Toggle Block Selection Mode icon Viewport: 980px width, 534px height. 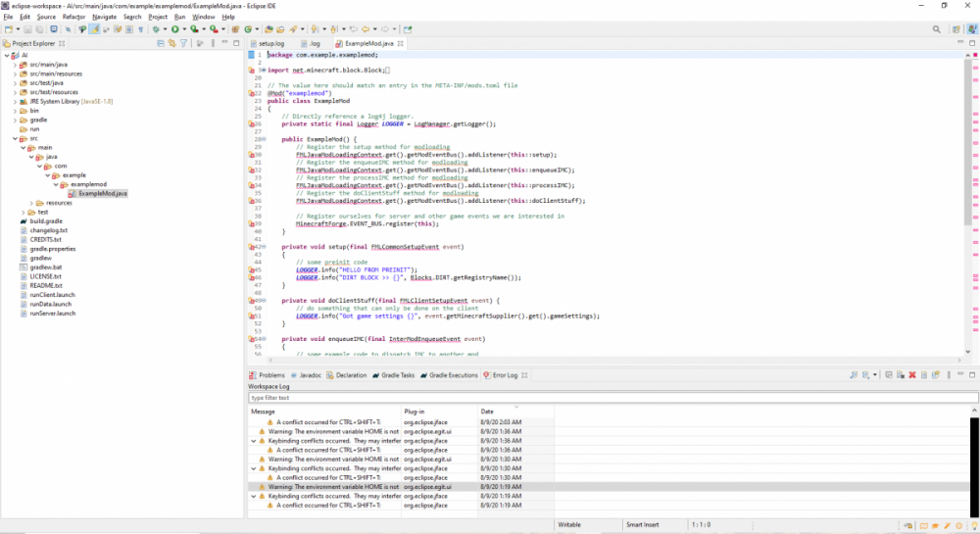(x=129, y=28)
